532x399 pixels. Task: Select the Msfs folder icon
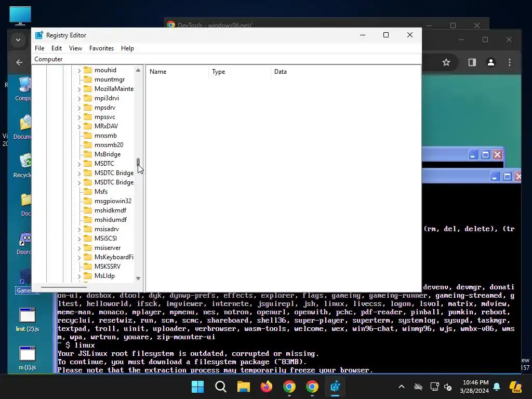(88, 192)
